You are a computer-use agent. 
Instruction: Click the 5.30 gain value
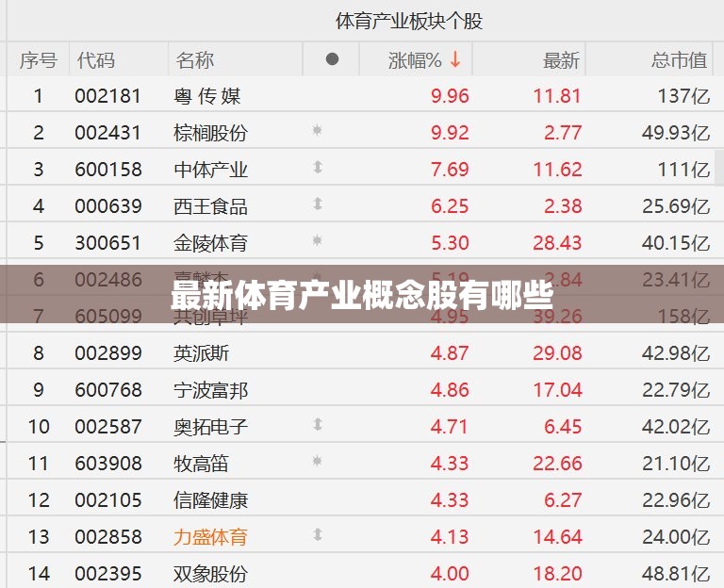450,243
